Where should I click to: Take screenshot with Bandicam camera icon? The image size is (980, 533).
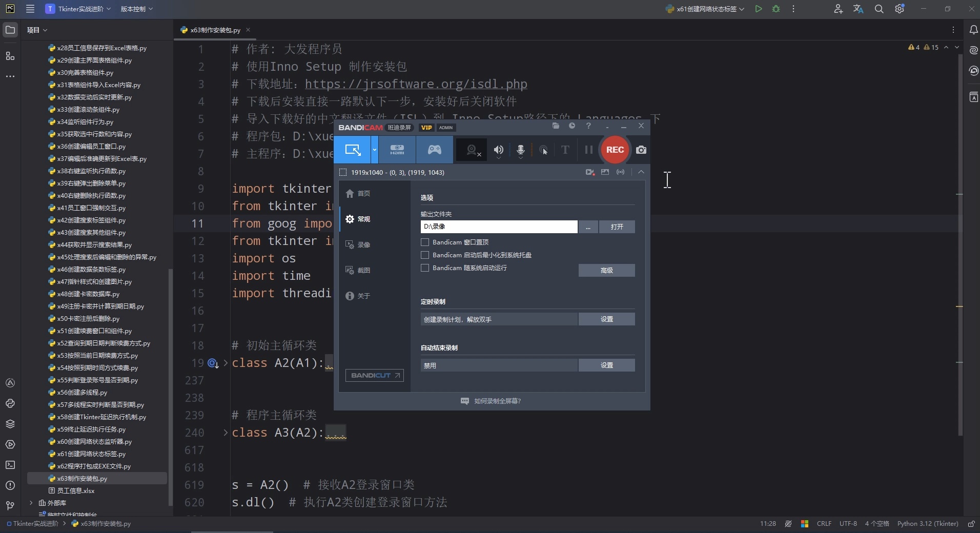[x=641, y=150]
